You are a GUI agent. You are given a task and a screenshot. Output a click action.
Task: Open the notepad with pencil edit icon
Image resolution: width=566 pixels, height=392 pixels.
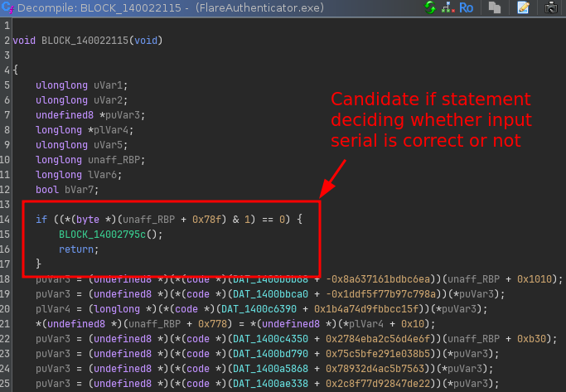pyautogui.click(x=523, y=8)
